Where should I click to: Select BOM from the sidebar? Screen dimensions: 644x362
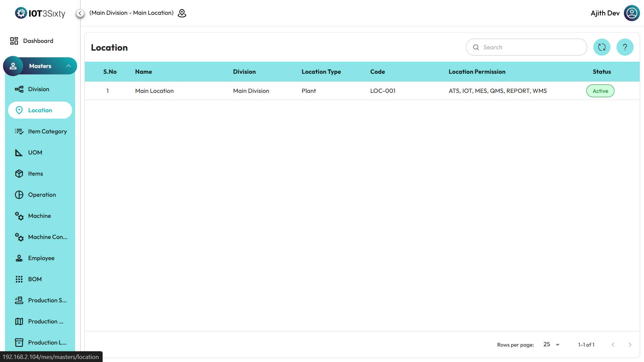pyautogui.click(x=35, y=279)
